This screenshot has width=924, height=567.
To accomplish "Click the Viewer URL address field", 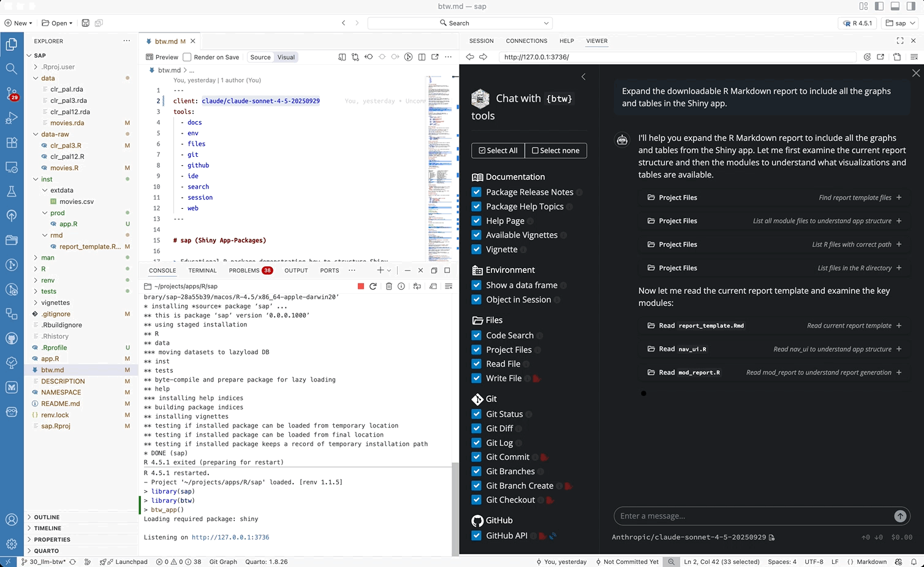I will [x=678, y=57].
